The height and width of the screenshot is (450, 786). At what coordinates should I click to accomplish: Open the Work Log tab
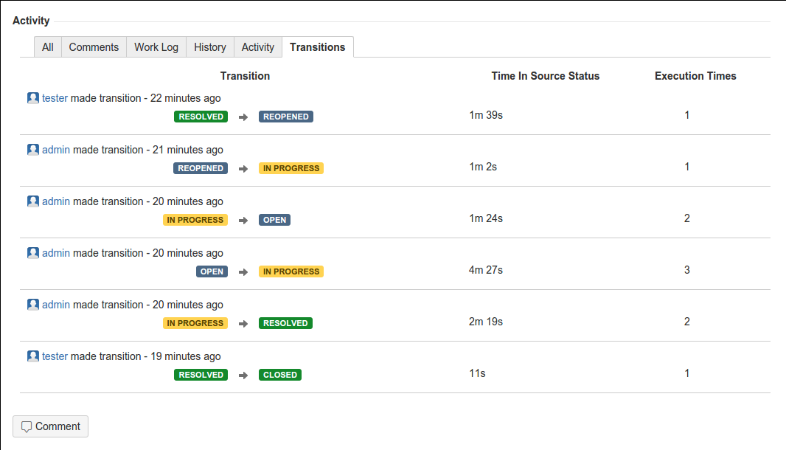point(156,47)
